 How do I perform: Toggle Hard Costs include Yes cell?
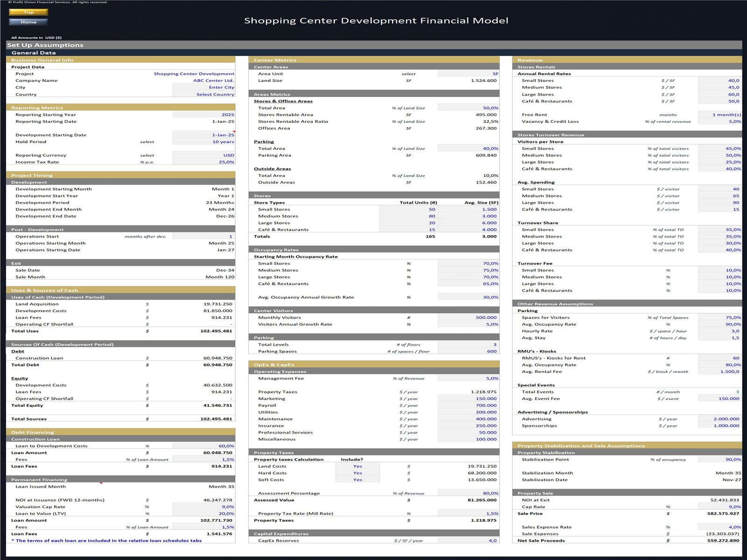click(357, 473)
